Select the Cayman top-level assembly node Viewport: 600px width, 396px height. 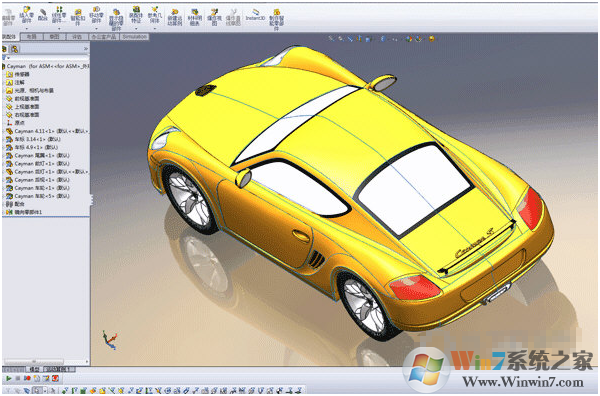pyautogui.click(x=46, y=66)
